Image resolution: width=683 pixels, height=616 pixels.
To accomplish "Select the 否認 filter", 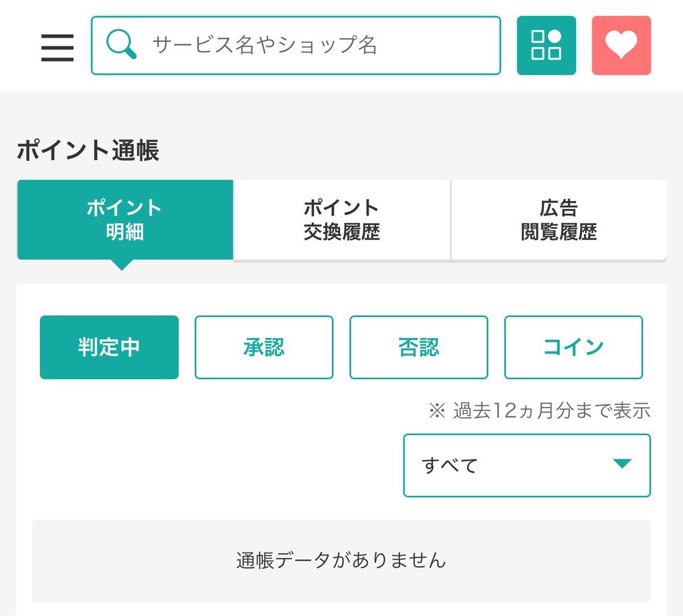I will point(419,347).
